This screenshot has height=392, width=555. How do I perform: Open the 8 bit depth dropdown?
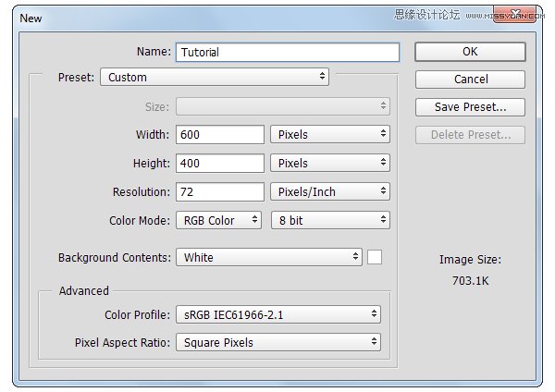tap(330, 221)
